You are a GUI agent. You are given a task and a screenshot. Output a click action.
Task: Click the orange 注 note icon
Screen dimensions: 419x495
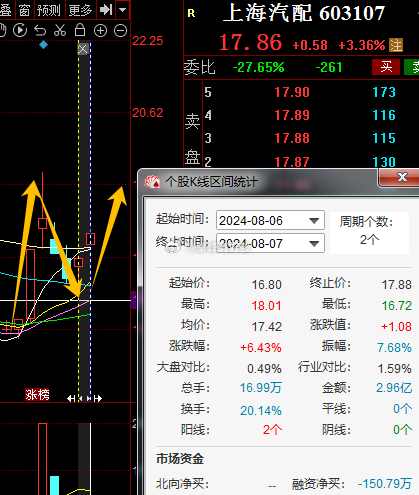[396, 45]
